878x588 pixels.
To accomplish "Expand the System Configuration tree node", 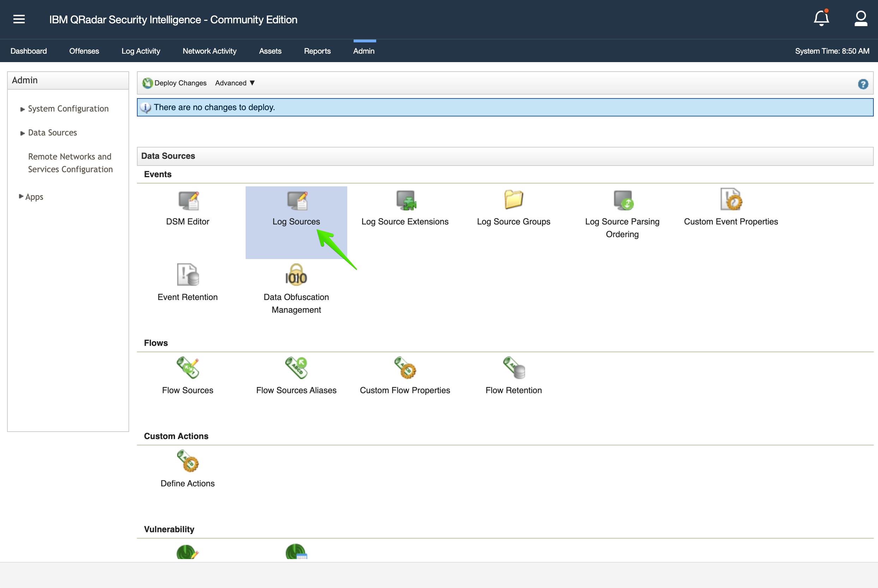I will coord(23,109).
